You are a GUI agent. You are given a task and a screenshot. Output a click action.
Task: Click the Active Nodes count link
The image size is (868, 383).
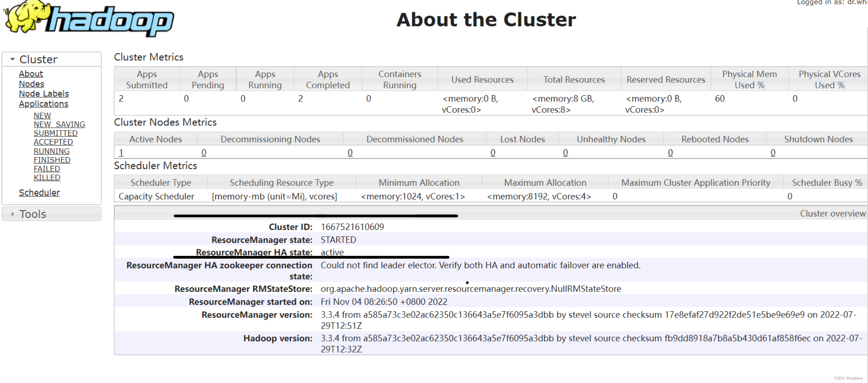pyautogui.click(x=121, y=152)
